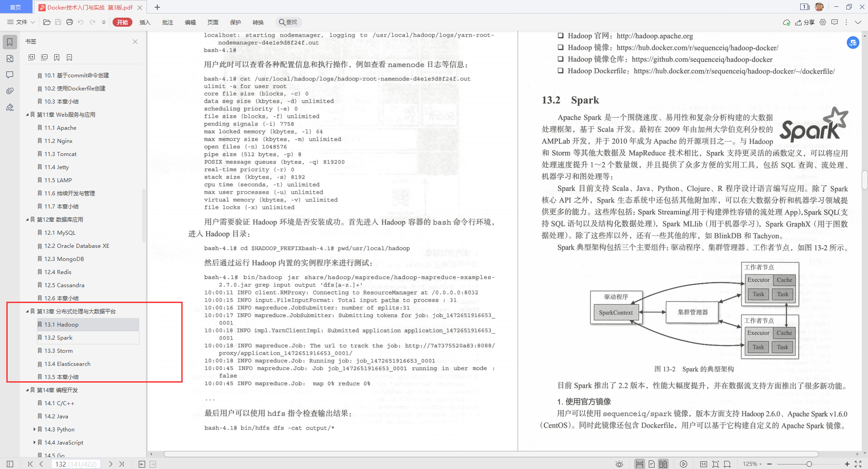Viewport: 868px width, 469px height.
Task: Switch to 首页 home tab
Action: point(16,7)
